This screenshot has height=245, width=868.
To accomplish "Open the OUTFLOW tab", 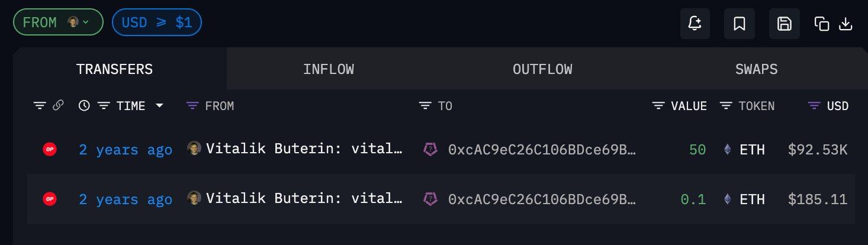I will point(542,69).
